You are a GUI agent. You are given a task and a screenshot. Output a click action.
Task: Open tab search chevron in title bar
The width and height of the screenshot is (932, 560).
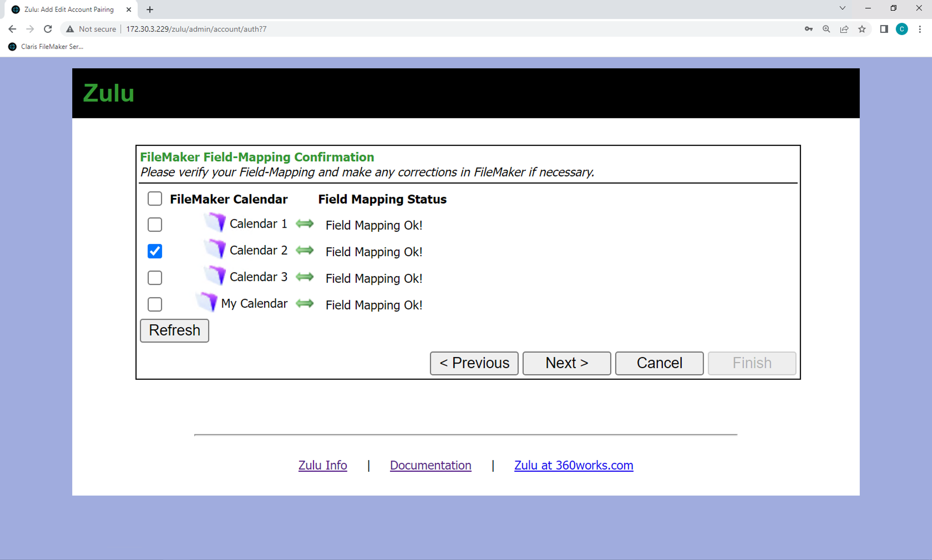[x=842, y=8]
